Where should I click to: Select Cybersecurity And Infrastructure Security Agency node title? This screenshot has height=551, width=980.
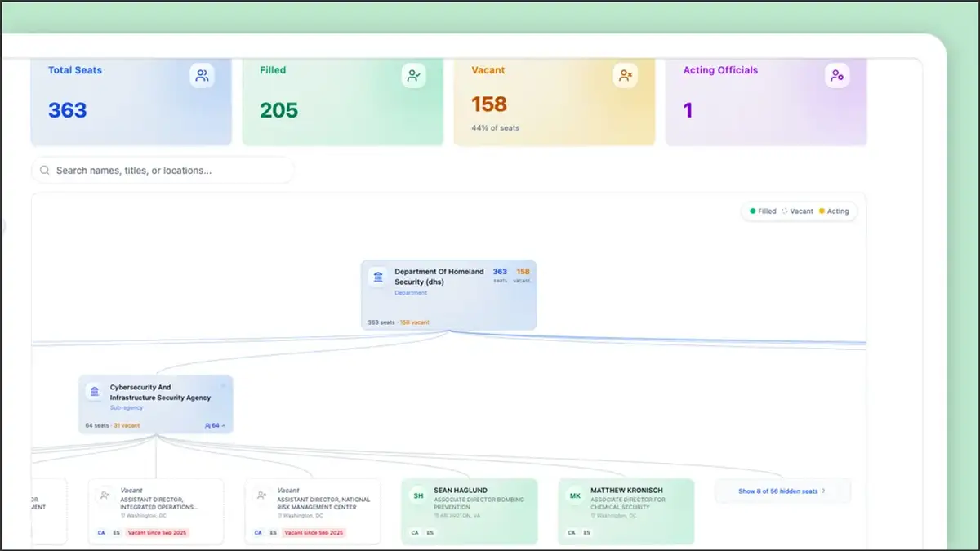[x=160, y=393]
